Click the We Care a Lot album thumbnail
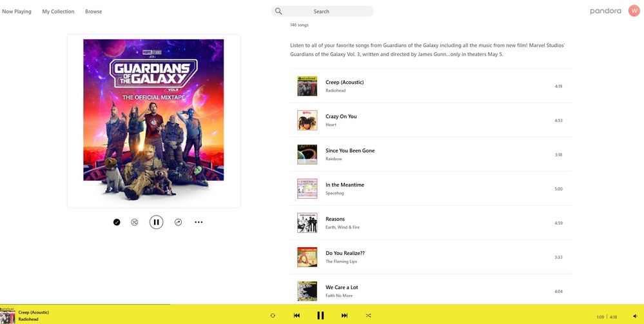 [307, 290]
